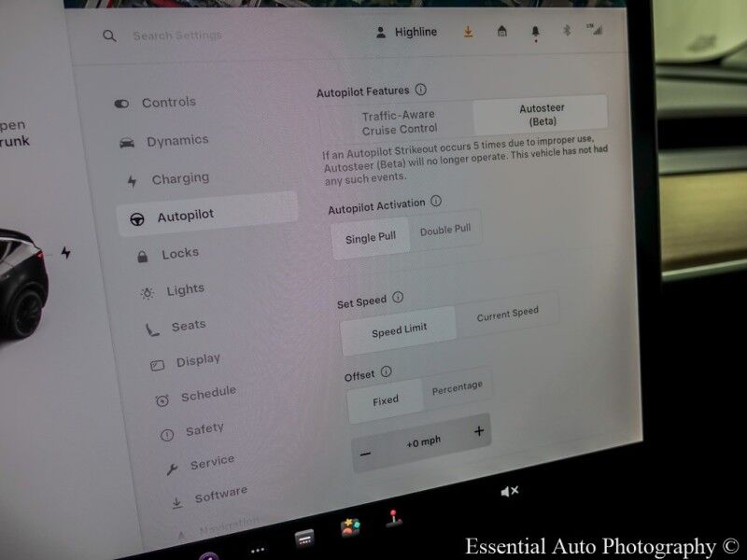Open the Toybox app icon
Viewport: 747px width, 560px height.
tap(350, 527)
